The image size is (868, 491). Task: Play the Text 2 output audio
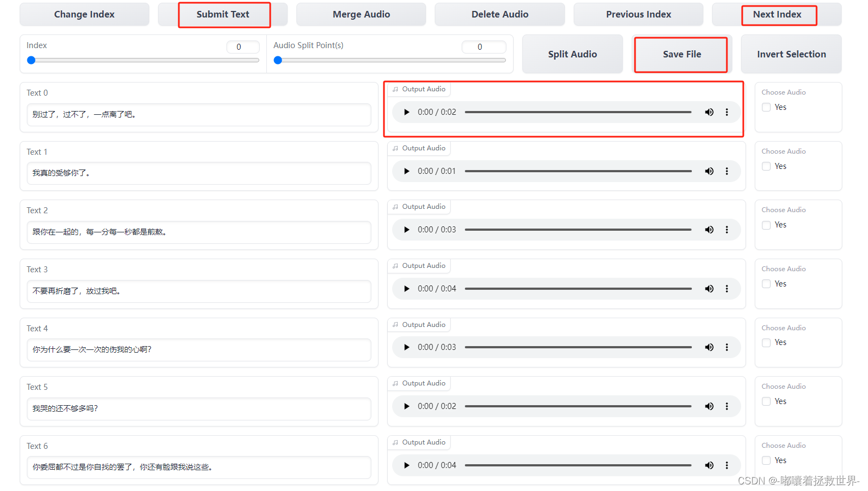406,230
